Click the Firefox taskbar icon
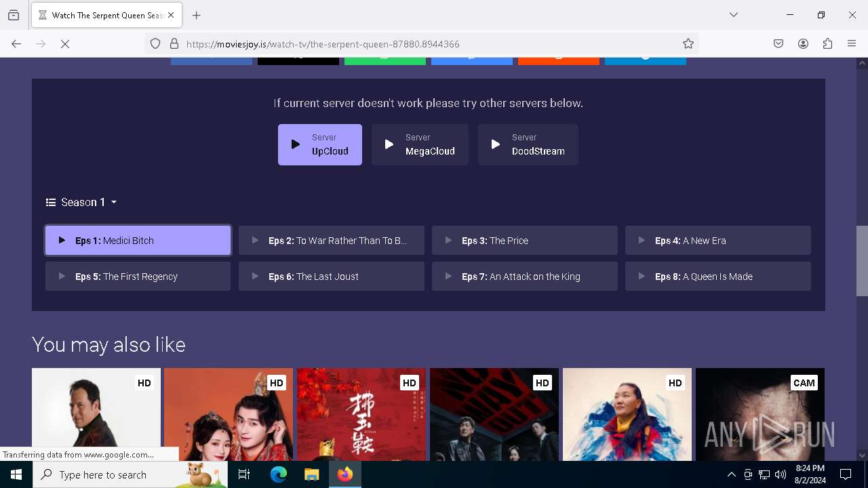Viewport: 868px width, 488px height. pos(345,474)
